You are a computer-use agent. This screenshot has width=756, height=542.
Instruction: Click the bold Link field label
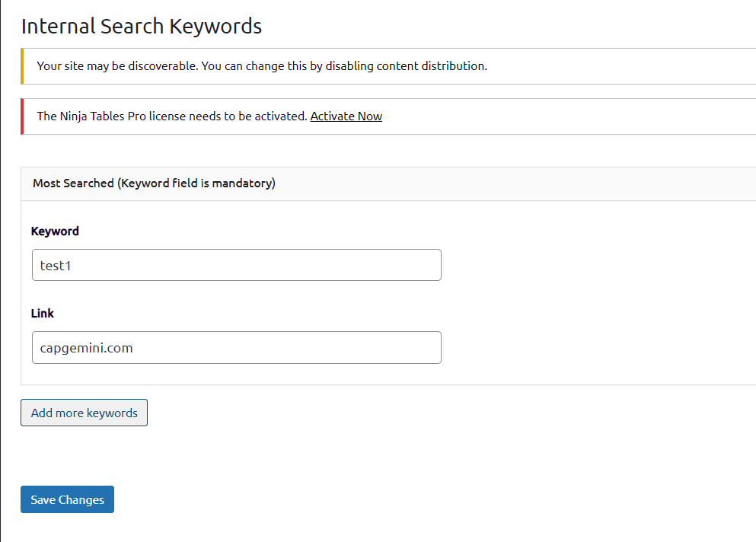[43, 314]
